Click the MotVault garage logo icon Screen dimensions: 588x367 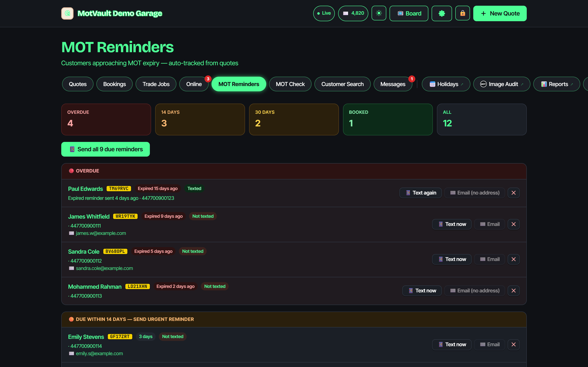click(x=67, y=13)
